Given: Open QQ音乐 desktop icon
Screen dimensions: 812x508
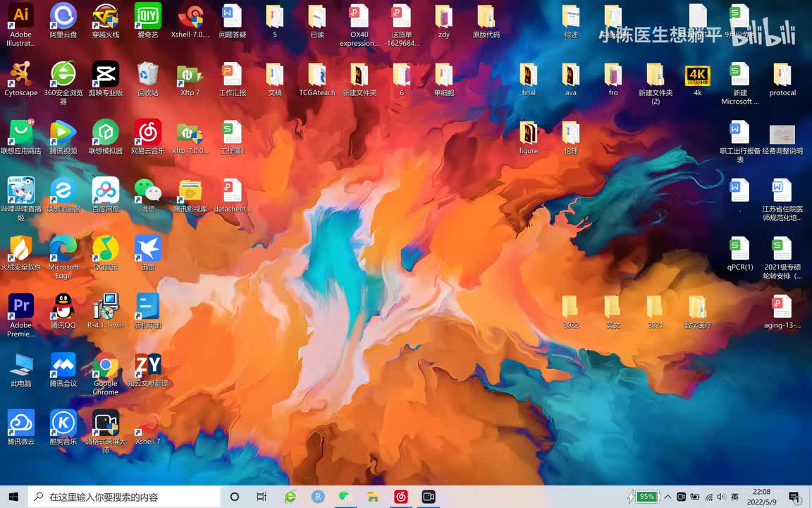Looking at the screenshot, I should [x=106, y=253].
